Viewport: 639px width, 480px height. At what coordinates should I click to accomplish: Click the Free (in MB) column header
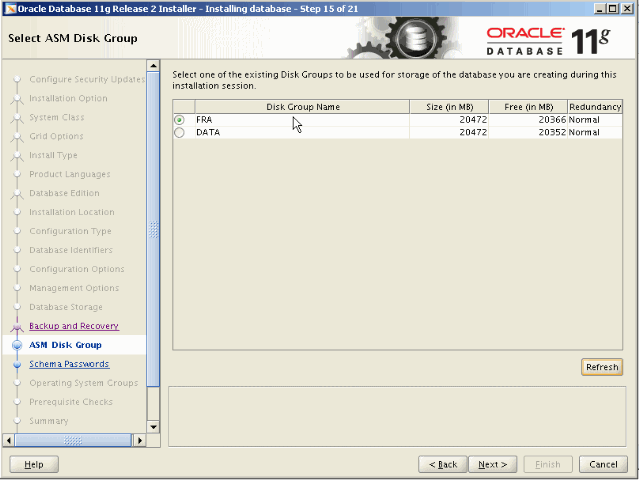coord(528,107)
